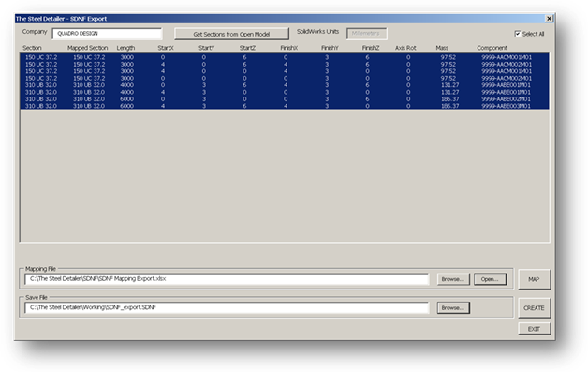Click the greyed SolidWorks Units Millimeters field
This screenshot has width=588, height=372.
366,34
